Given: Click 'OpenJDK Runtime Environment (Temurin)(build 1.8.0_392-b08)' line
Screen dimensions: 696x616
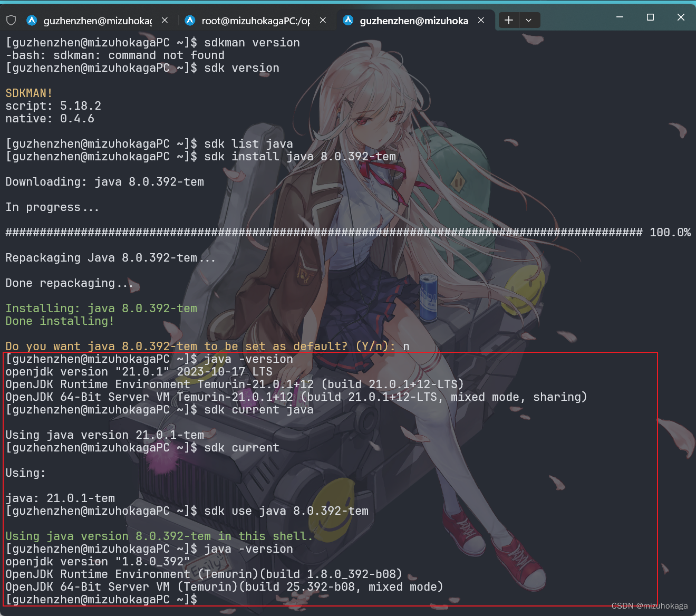Looking at the screenshot, I should (x=204, y=574).
